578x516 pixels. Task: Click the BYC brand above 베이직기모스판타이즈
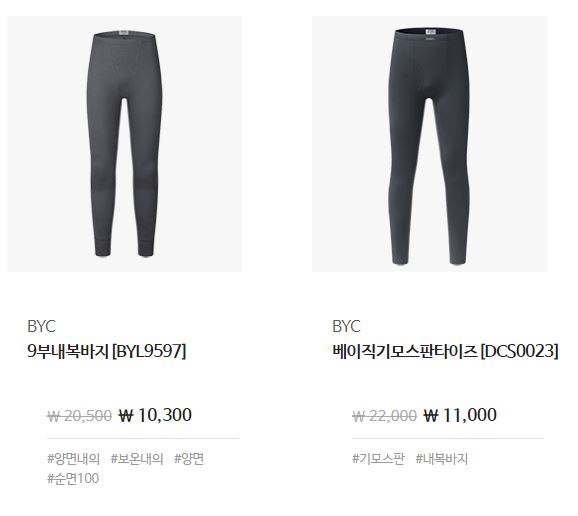coord(346,326)
